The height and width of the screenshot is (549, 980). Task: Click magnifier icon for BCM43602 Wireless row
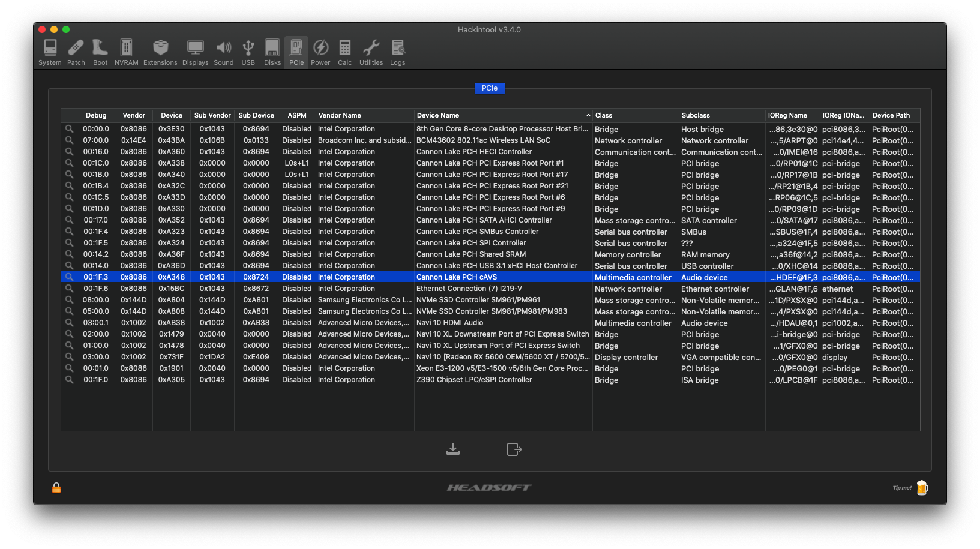69,140
